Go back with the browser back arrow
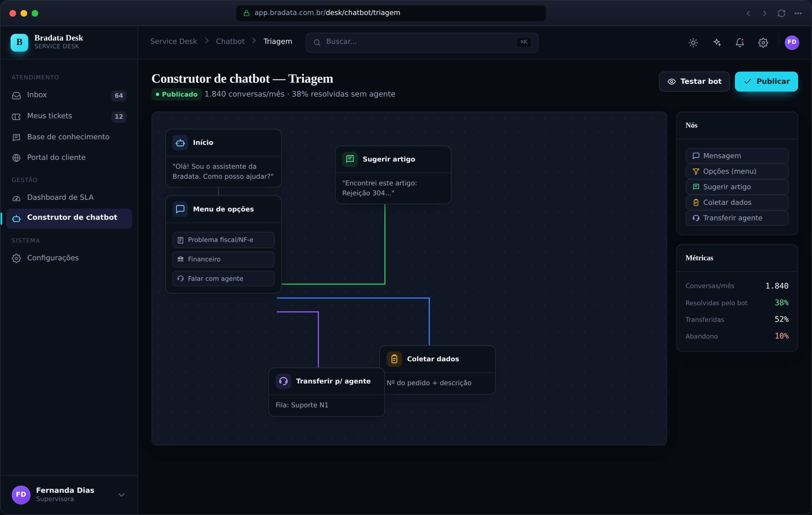Image resolution: width=812 pixels, height=515 pixels. point(748,13)
